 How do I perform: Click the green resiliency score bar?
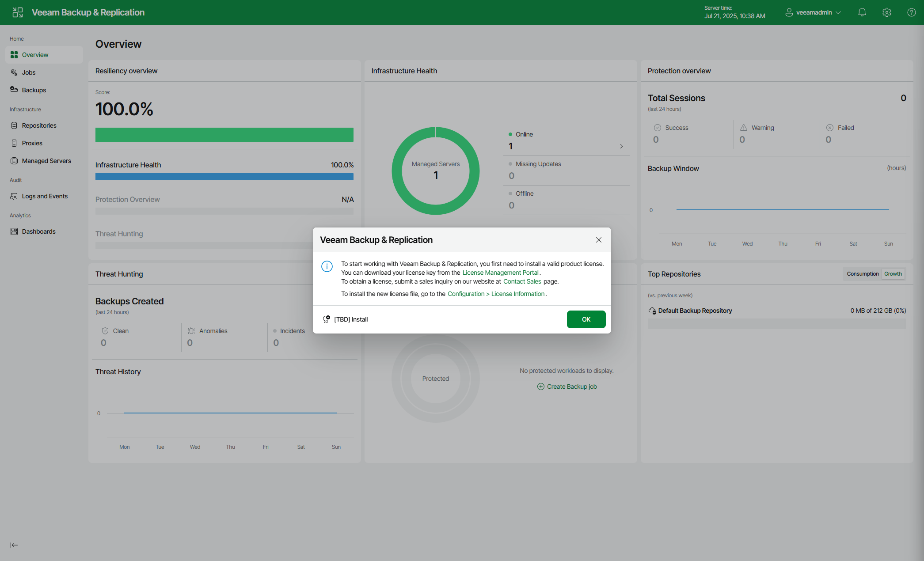[x=224, y=135]
